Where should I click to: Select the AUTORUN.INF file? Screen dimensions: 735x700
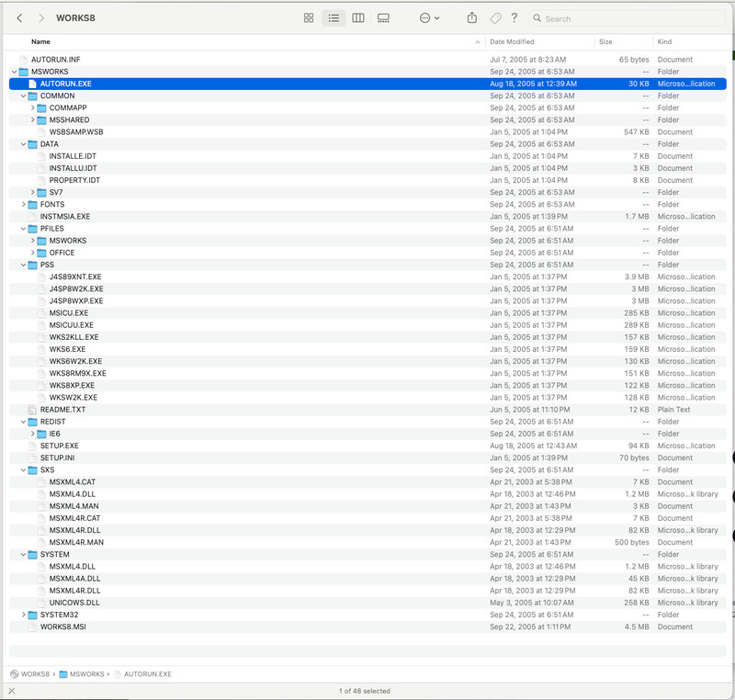(367, 60)
